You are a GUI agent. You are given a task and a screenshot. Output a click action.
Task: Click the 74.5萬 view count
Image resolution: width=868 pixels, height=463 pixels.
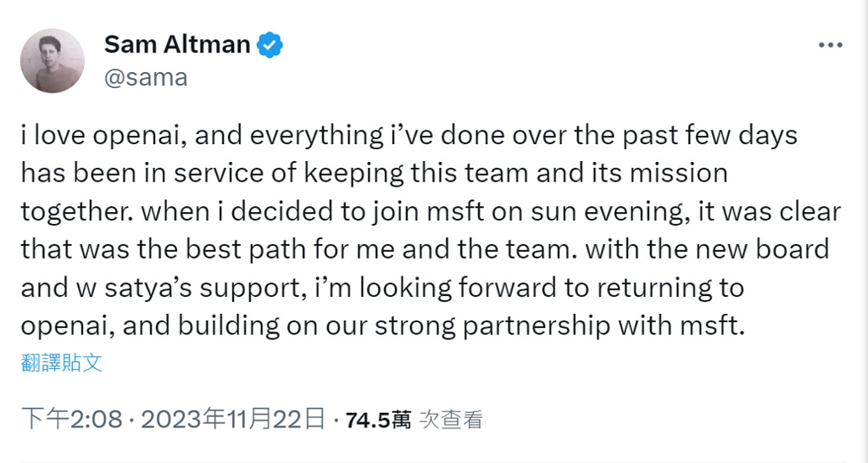click(378, 420)
